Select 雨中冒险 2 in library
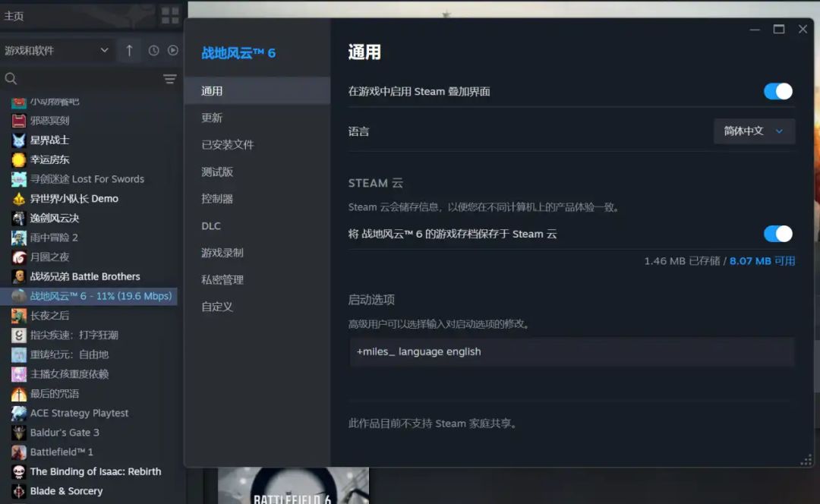 [x=89, y=238]
